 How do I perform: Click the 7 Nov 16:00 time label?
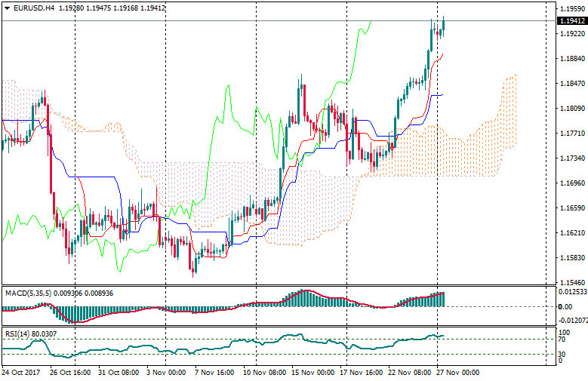click(x=214, y=373)
